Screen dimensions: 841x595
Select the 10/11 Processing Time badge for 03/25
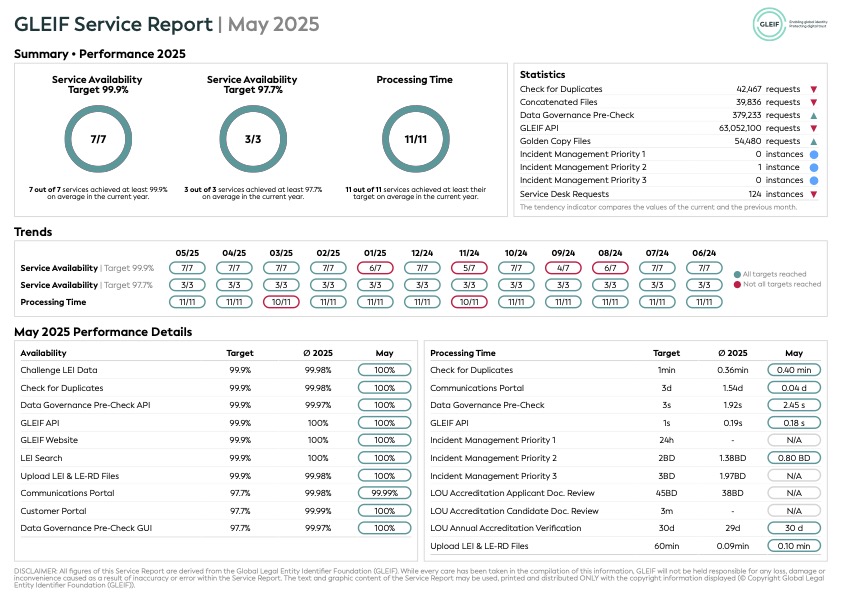coord(281,302)
